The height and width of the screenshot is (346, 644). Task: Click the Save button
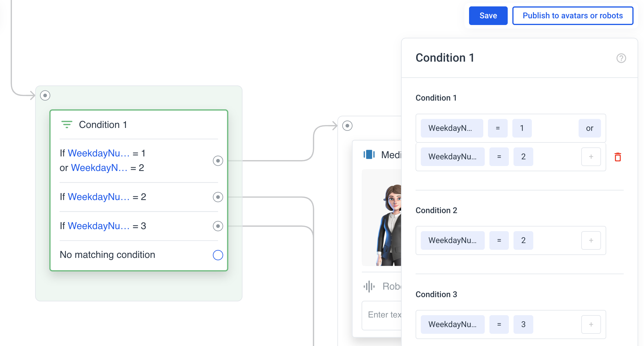[x=488, y=16]
